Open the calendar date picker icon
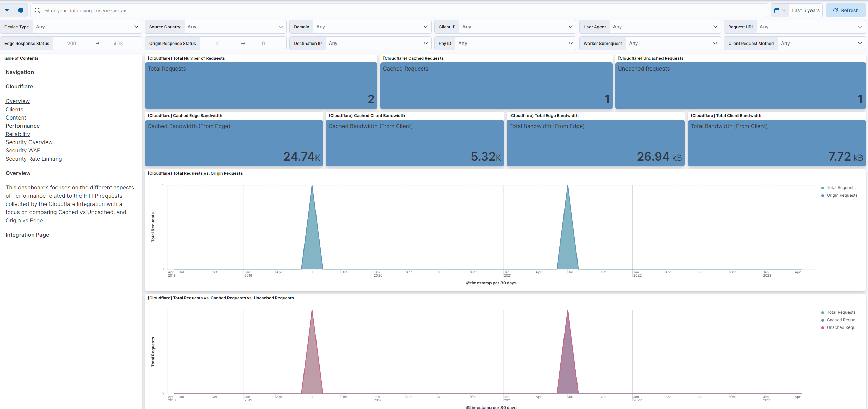Viewport: 868px width, 409px height. click(x=777, y=10)
